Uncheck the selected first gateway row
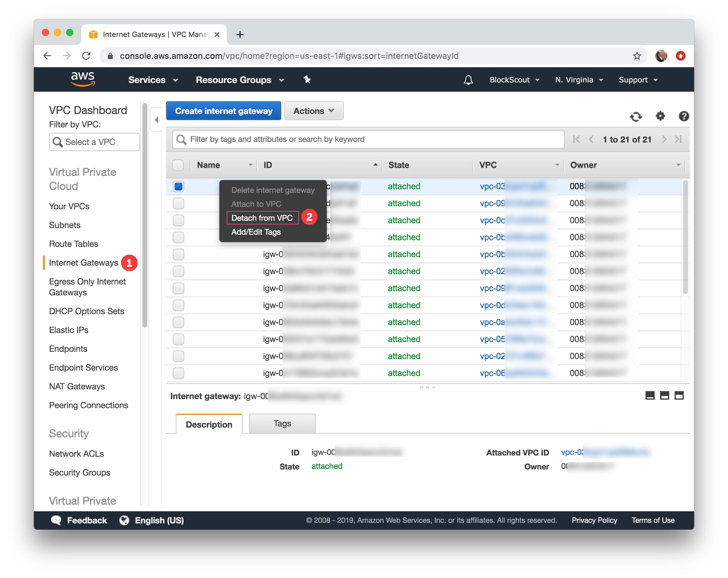The image size is (728, 578). click(178, 187)
